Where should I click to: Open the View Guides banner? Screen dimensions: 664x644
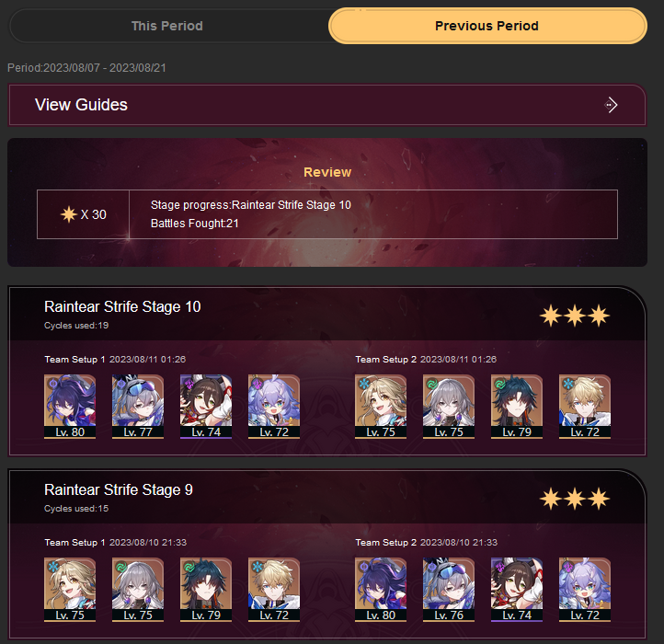(330, 105)
